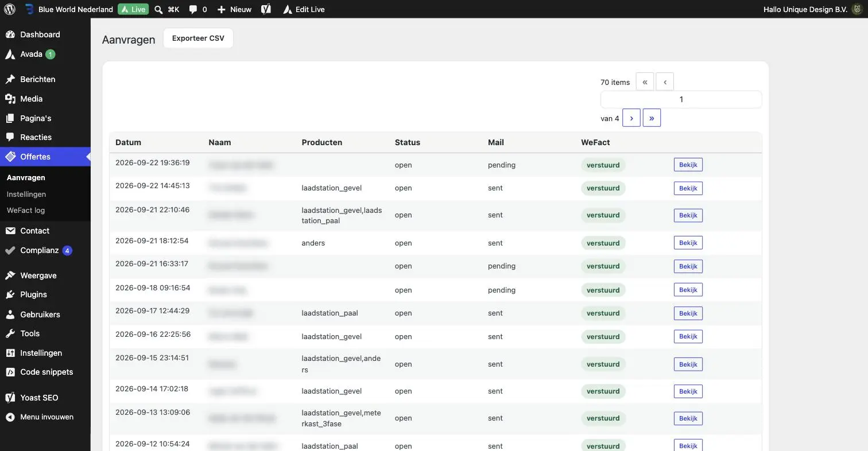The width and height of the screenshot is (868, 451).
Task: Click the Exporteer CSV button
Action: [x=198, y=38]
